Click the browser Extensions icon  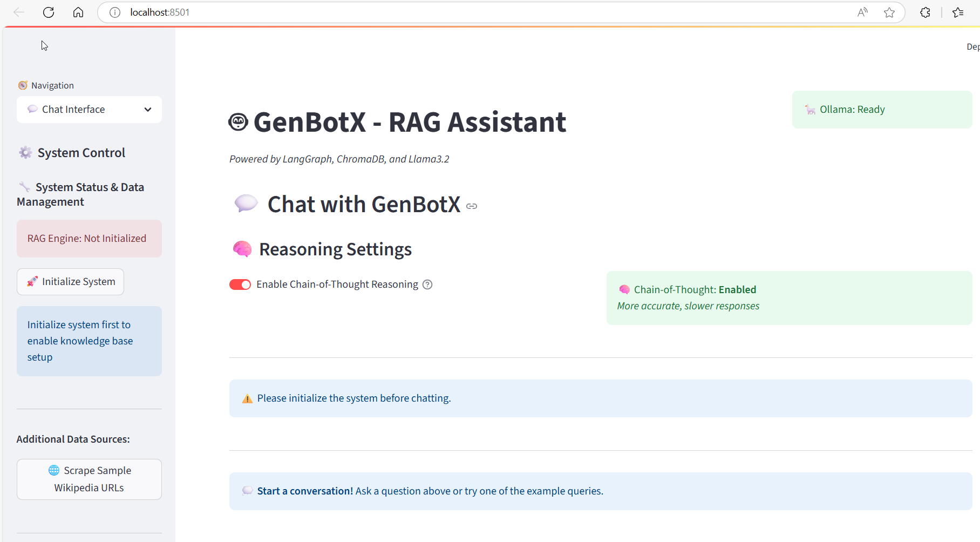pyautogui.click(x=925, y=12)
